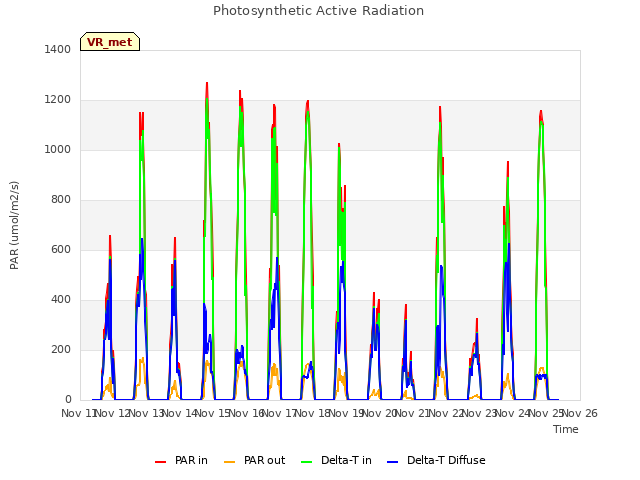Click the Nov 11 x-axis tick label
This screenshot has height=480, width=640.
point(79,413)
